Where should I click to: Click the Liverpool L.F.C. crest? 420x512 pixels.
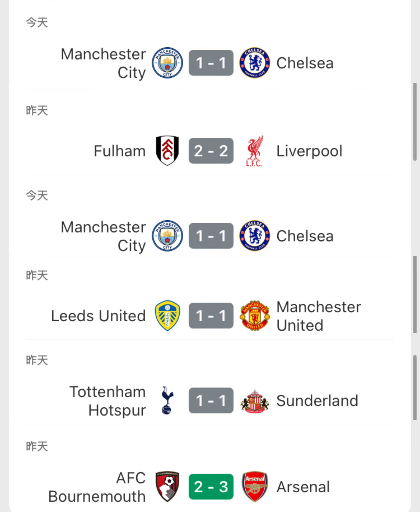click(254, 151)
